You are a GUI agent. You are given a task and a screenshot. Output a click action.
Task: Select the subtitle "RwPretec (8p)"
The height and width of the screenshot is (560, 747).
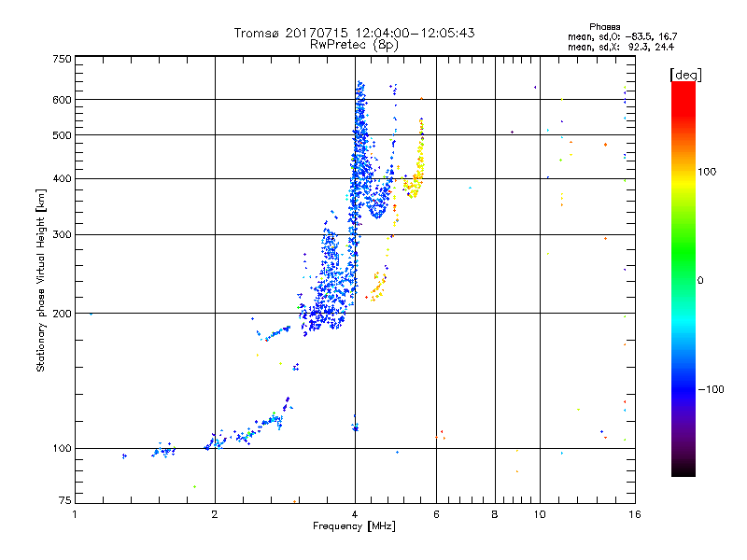354,45
